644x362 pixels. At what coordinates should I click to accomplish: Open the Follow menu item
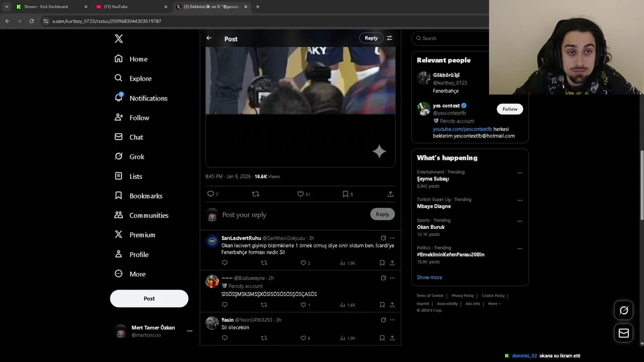tap(132, 118)
